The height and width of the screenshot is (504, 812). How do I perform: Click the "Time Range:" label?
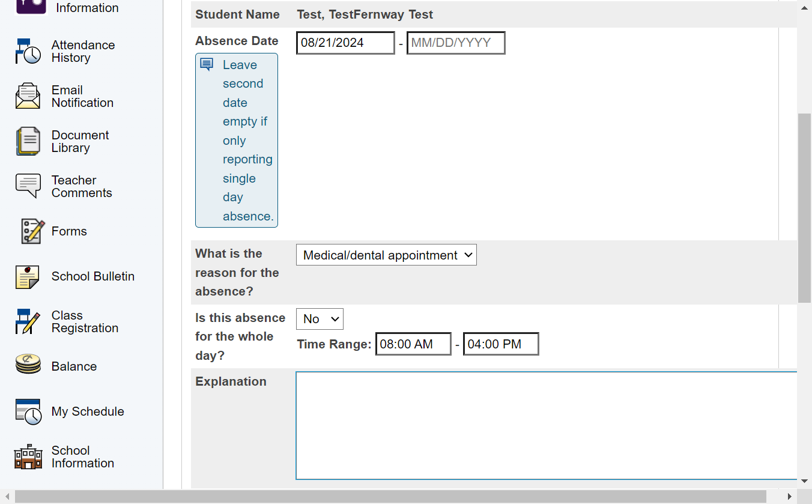[335, 344]
